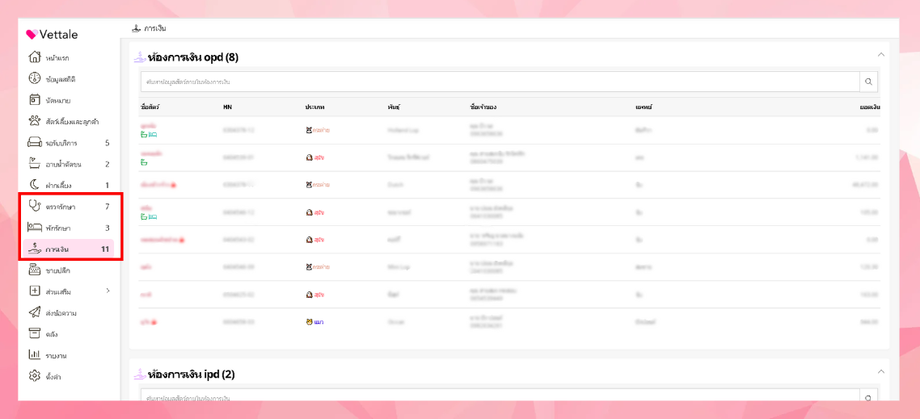Click red badge beside name in Dutch row
The width and height of the screenshot is (920, 419).
174,184
